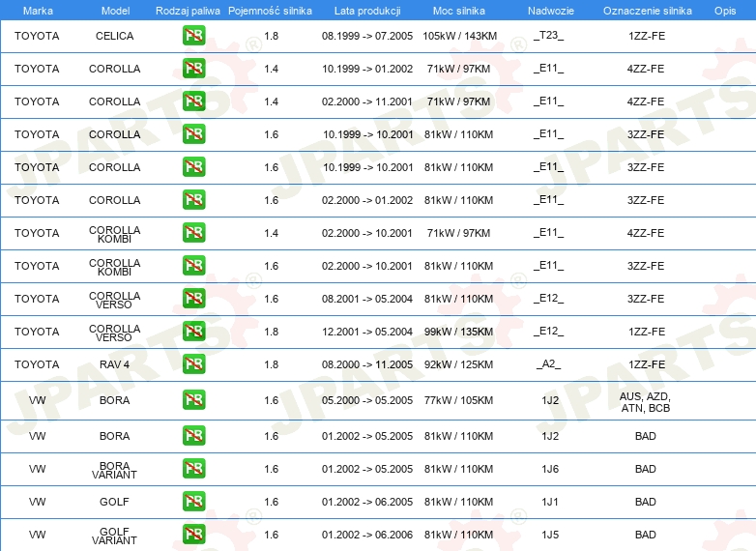This screenshot has width=756, height=551.
Task: Click the Lata produkcji column header
Action: point(365,10)
